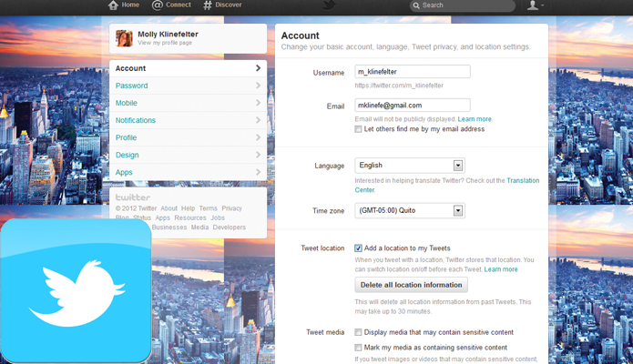Click Molly Klinefelter's avatar photo

124,38
